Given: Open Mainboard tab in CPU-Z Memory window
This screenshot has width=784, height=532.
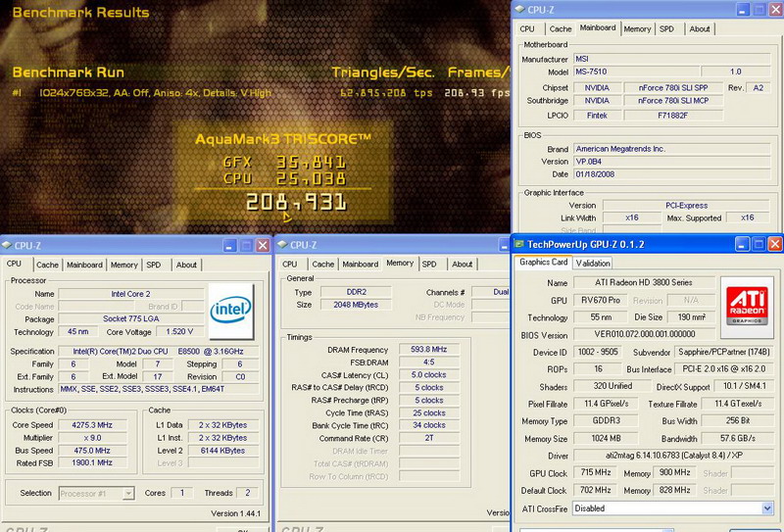Looking at the screenshot, I should tap(361, 264).
